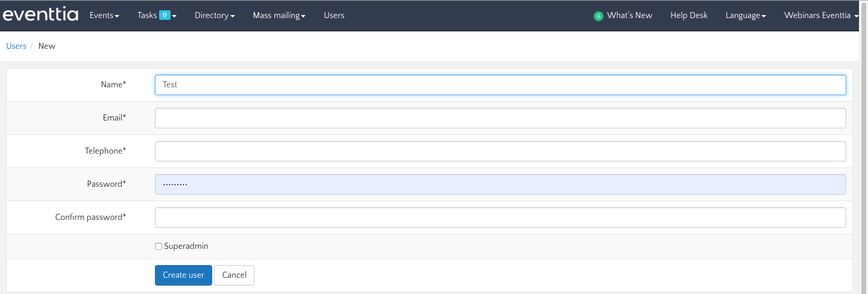This screenshot has width=868, height=294.
Task: Open the Help Desk menu item
Action: 689,16
